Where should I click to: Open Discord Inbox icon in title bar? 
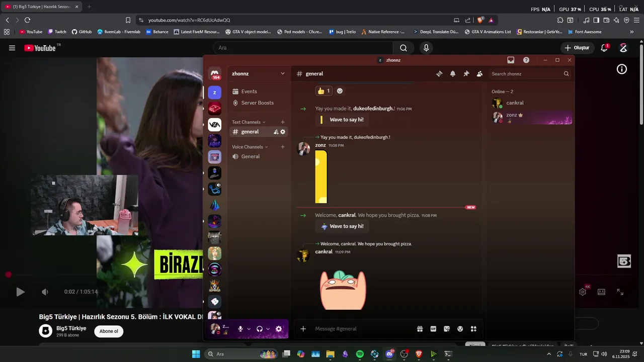coord(511,60)
